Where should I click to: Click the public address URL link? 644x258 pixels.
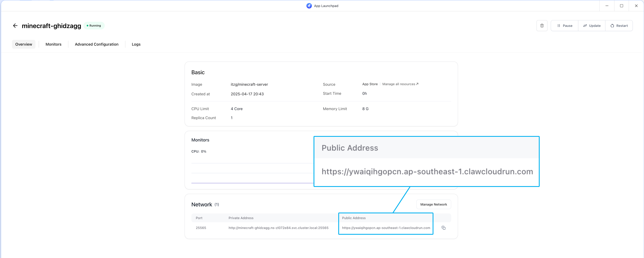[x=386, y=228]
